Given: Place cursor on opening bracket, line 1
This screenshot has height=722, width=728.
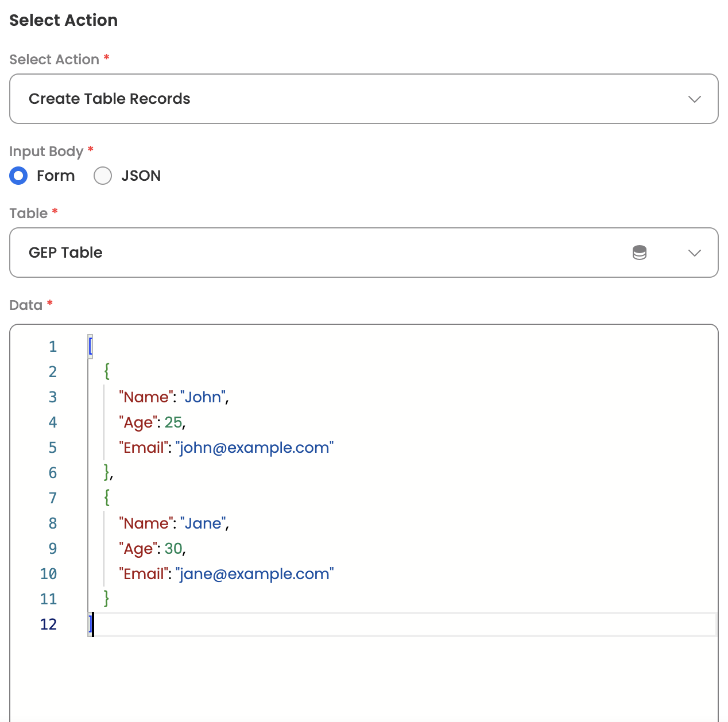Looking at the screenshot, I should [91, 347].
